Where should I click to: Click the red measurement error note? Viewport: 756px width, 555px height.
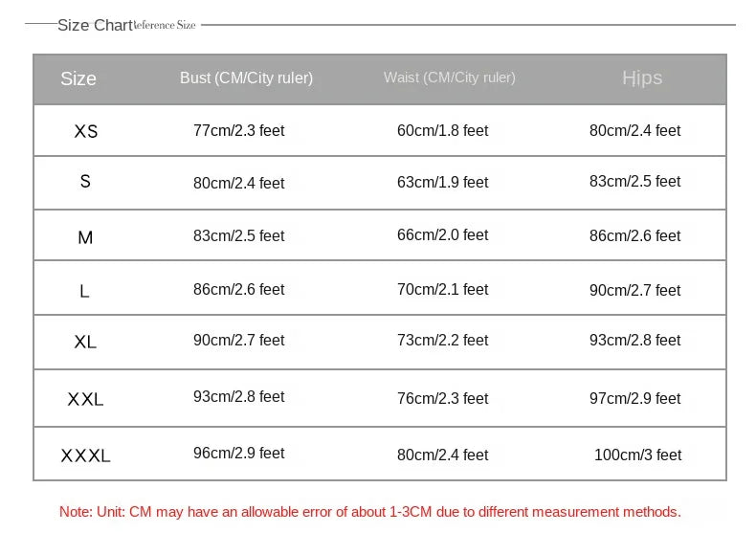[369, 512]
